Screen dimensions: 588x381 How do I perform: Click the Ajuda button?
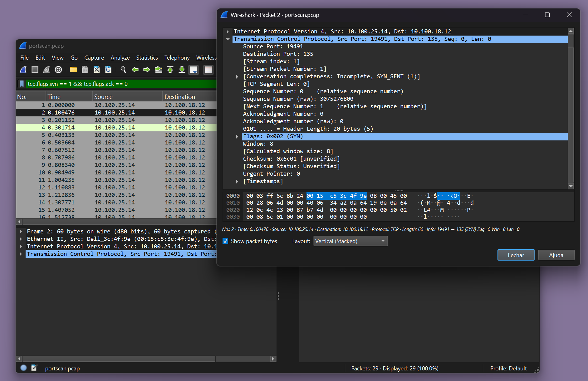pos(556,255)
